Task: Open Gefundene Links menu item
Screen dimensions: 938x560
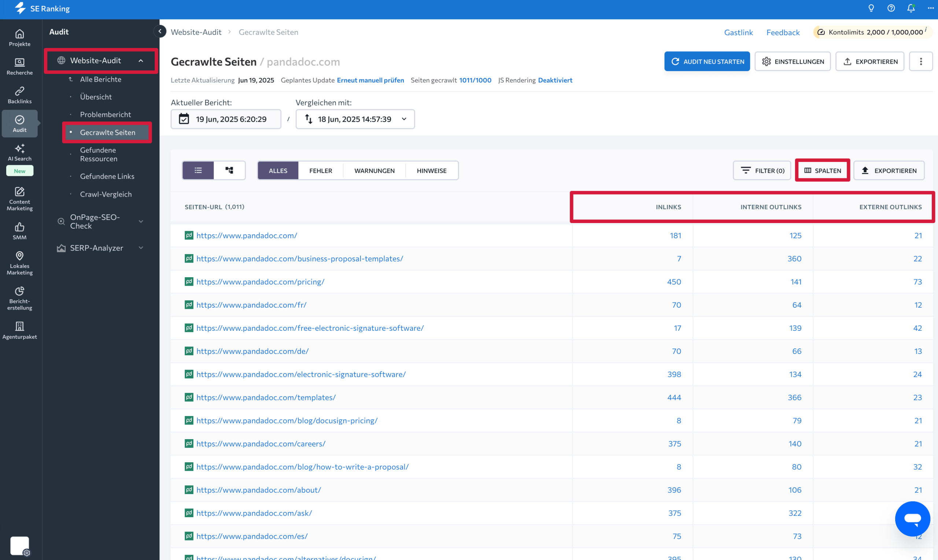Action: 107,176
